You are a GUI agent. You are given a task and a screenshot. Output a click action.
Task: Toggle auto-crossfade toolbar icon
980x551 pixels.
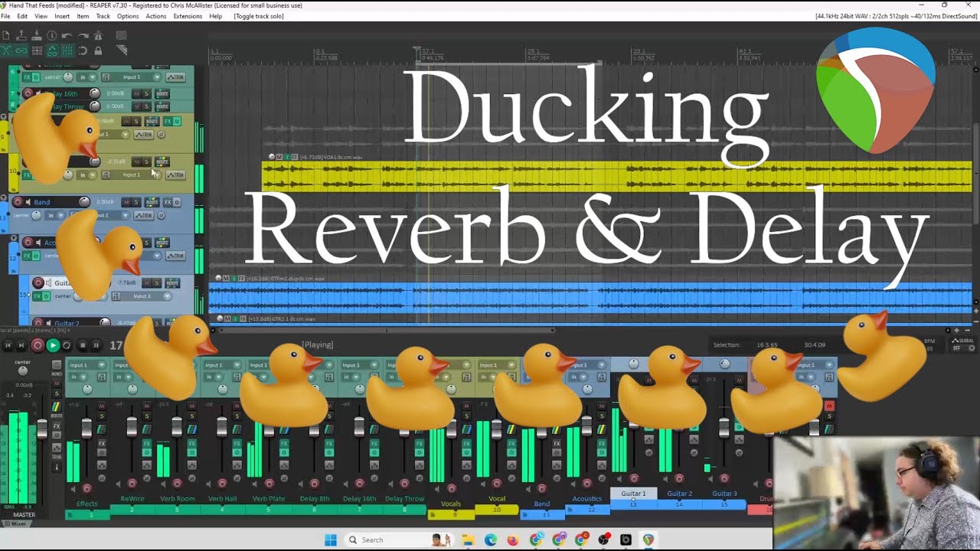coord(6,51)
